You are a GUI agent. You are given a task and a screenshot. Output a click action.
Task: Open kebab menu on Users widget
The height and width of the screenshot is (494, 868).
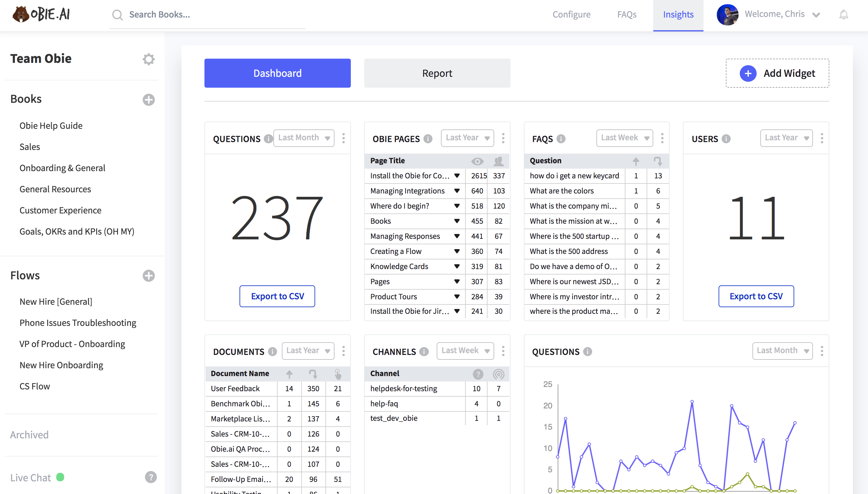click(x=821, y=138)
